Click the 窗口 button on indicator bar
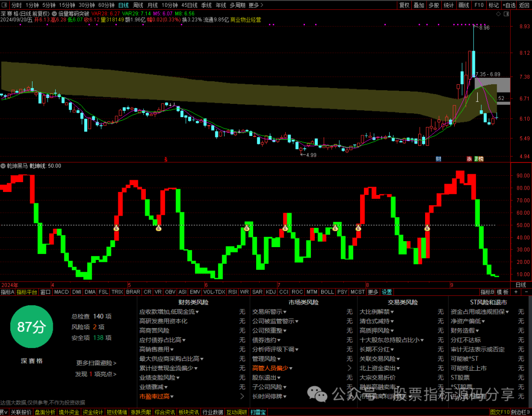The height and width of the screenshot is (416, 532). pos(45,292)
